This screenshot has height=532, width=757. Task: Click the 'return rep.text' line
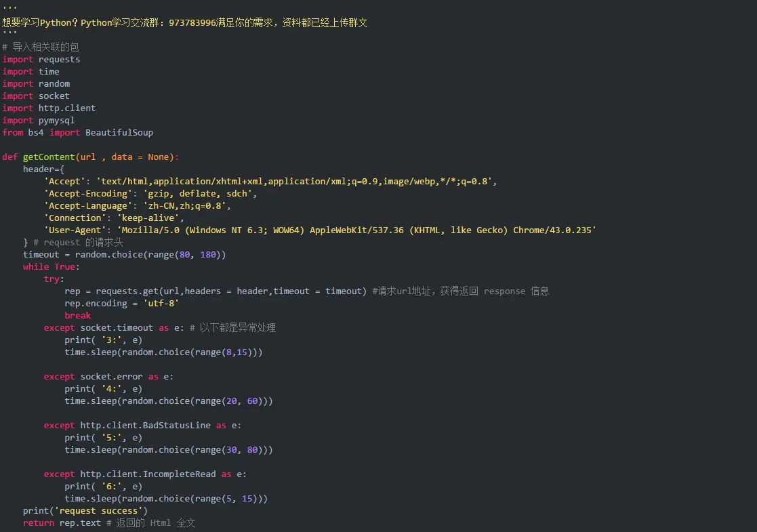click(109, 523)
